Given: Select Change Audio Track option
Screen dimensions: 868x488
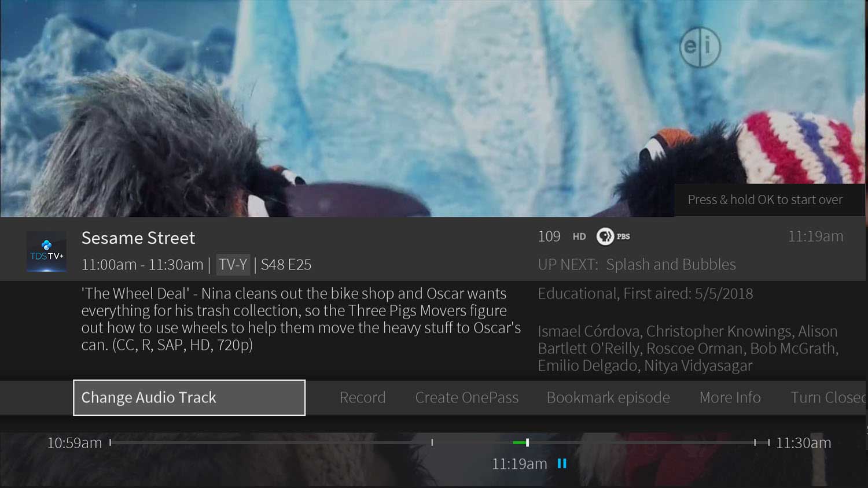Looking at the screenshot, I should click(x=189, y=397).
